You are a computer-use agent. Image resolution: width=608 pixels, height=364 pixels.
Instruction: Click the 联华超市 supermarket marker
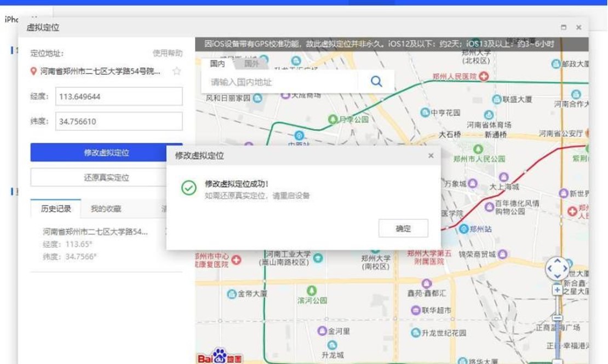[416, 310]
